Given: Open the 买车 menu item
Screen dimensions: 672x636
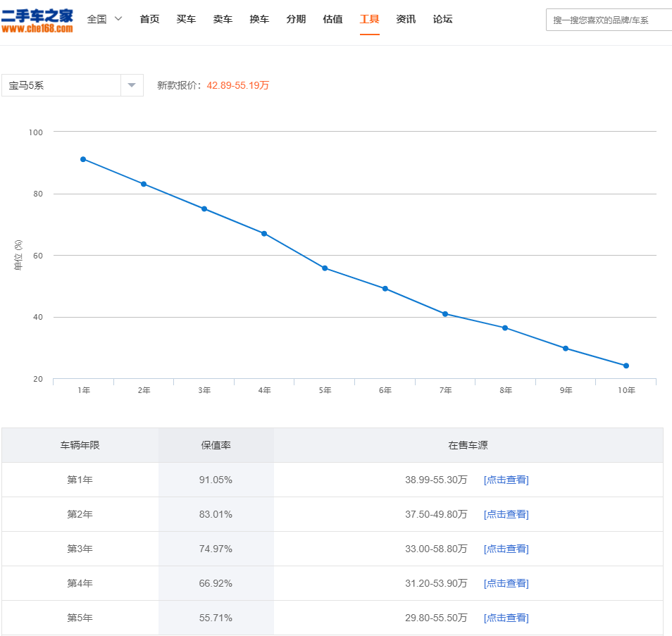Looking at the screenshot, I should tap(186, 19).
